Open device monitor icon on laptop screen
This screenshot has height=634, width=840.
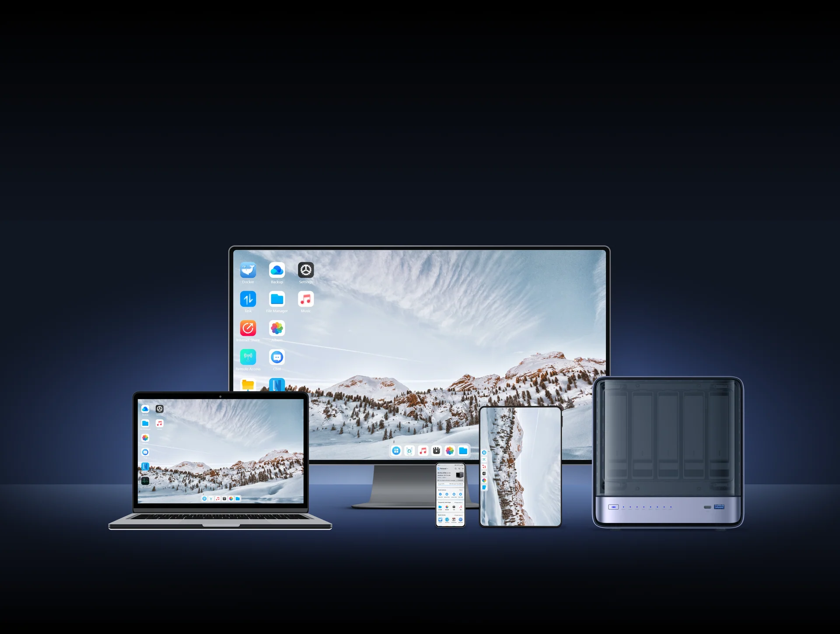(145, 481)
